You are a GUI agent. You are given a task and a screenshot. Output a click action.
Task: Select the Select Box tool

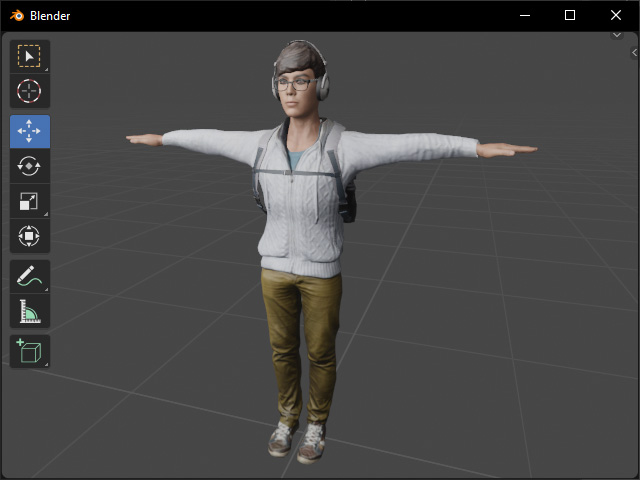coord(30,56)
